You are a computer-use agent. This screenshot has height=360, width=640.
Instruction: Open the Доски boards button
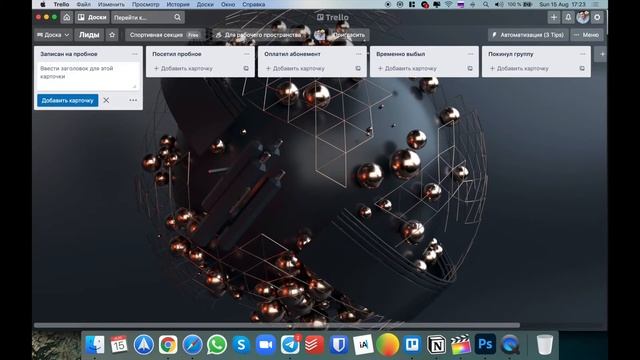click(x=92, y=17)
